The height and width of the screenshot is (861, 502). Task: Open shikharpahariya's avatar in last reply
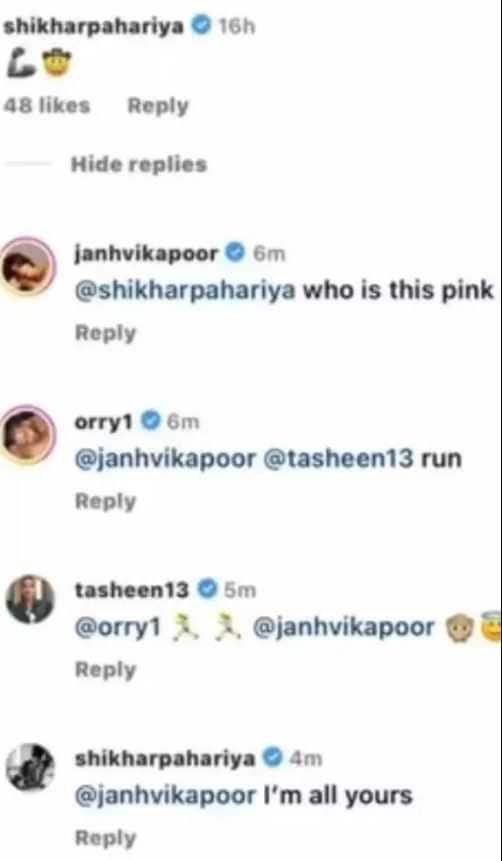(30, 767)
